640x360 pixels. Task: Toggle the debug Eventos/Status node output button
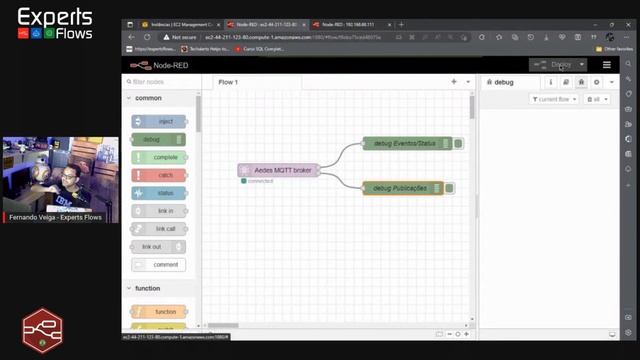tap(458, 143)
